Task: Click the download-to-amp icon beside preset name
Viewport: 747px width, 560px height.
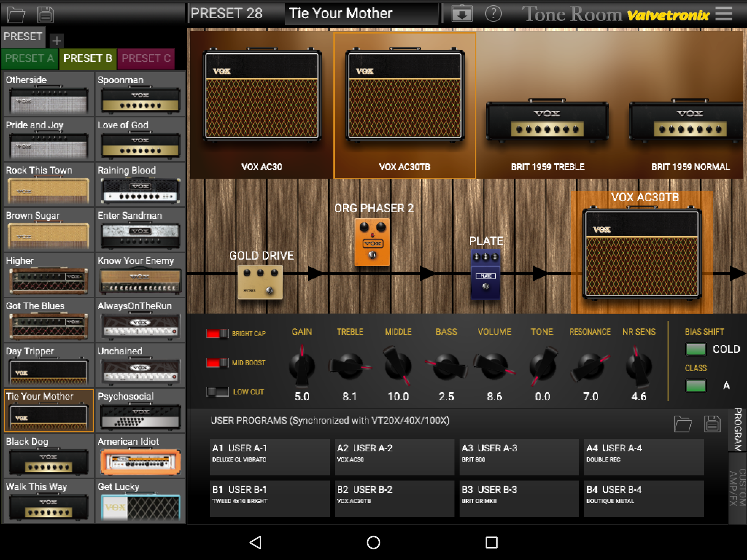Action: (462, 14)
